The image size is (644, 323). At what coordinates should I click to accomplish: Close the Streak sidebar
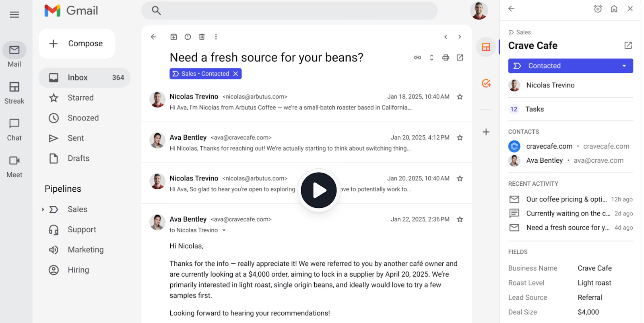pyautogui.click(x=630, y=8)
